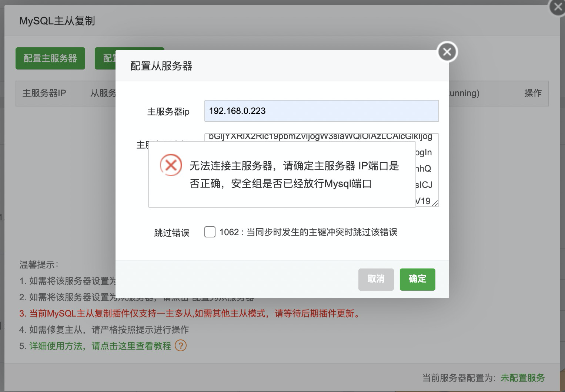
Task: Click the red error icon in alert
Action: pos(171,165)
